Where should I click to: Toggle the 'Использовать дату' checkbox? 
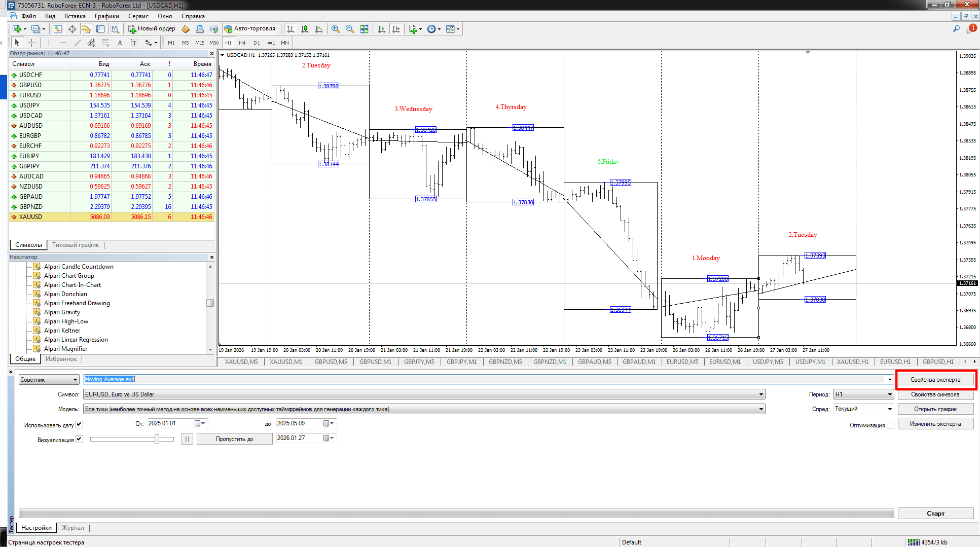pos(79,425)
